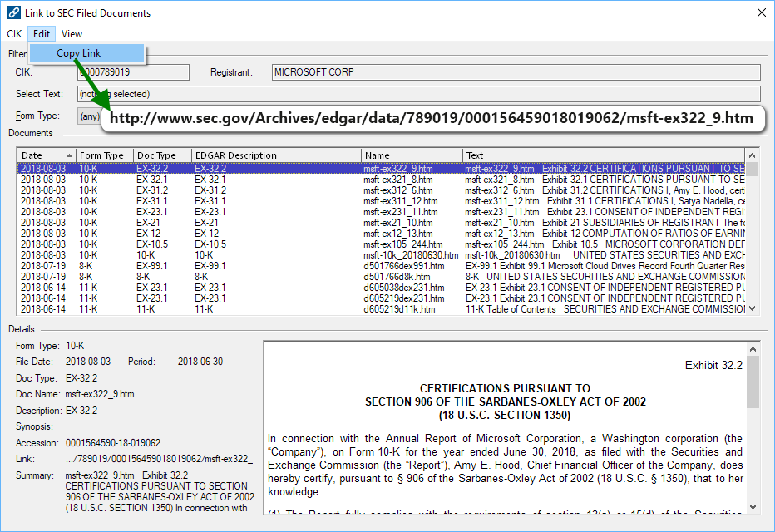Select row d605038dex231.htm
Screen dimensions: 775x532
pyautogui.click(x=381, y=288)
